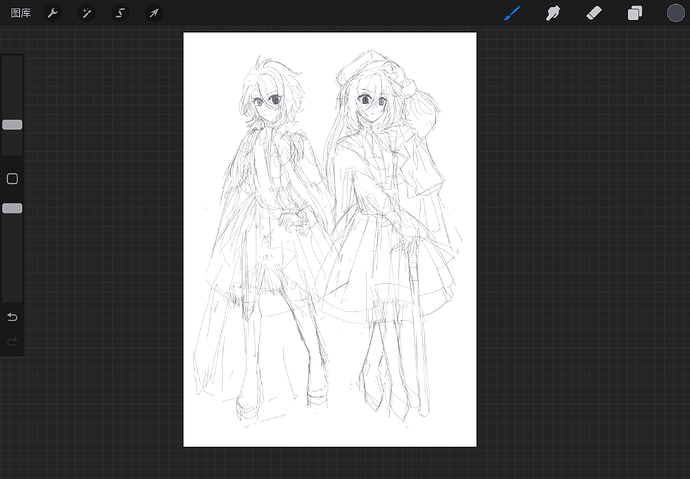Screen dimensions: 690x479
Task: Open the Layers panel
Action: (635, 13)
